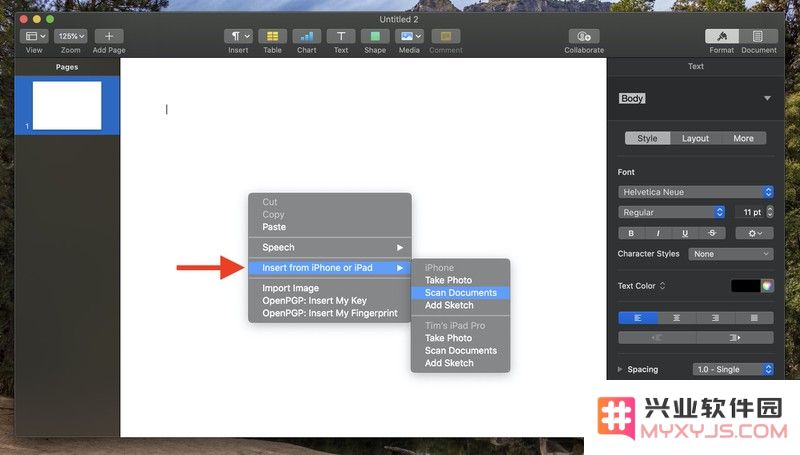Switch to the Style tab

point(647,138)
